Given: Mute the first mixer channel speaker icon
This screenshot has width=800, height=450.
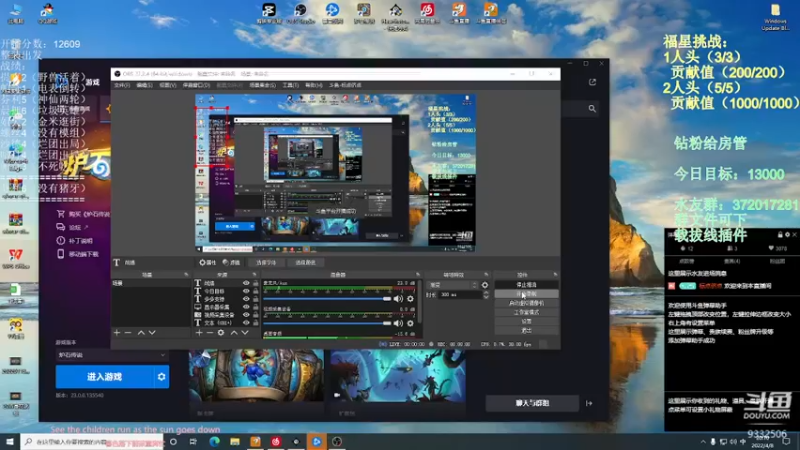Looking at the screenshot, I should (x=398, y=298).
